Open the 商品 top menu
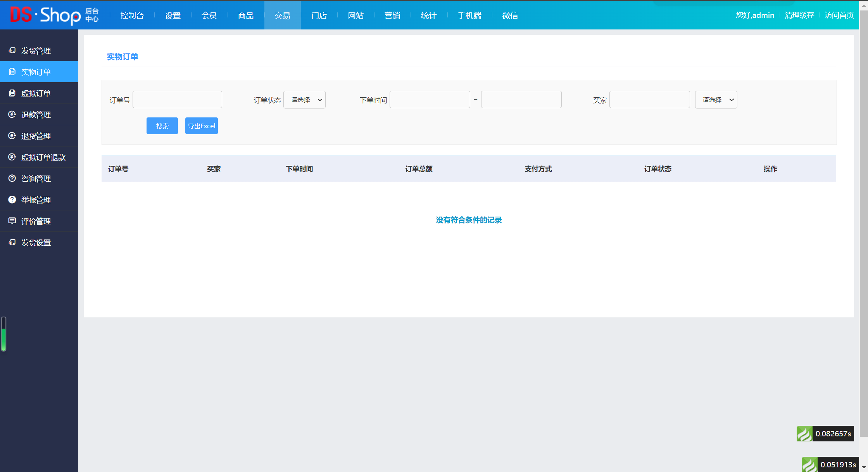Image resolution: width=868 pixels, height=472 pixels. (246, 16)
